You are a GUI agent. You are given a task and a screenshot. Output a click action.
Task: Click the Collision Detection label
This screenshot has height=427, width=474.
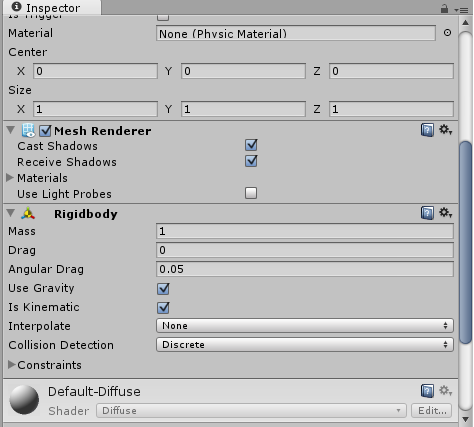coord(61,345)
